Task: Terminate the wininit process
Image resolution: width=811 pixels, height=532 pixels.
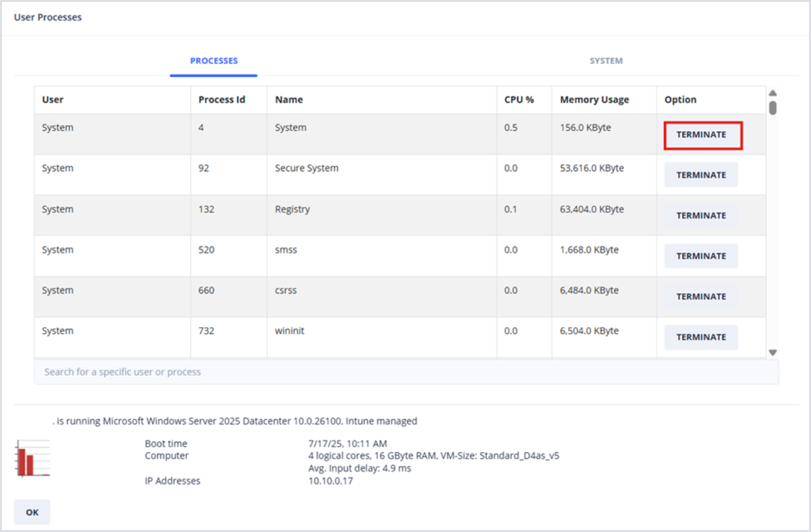Action: pos(701,337)
